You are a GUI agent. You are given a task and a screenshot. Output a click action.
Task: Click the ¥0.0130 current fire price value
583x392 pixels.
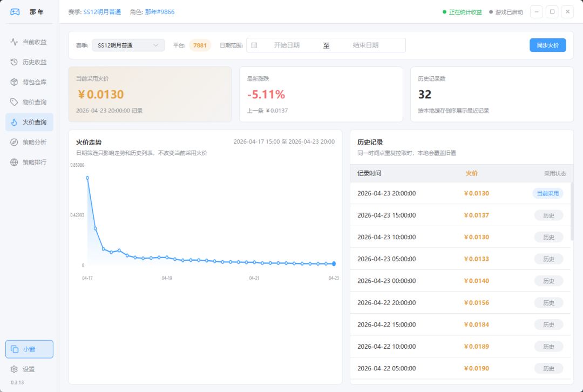(x=100, y=94)
